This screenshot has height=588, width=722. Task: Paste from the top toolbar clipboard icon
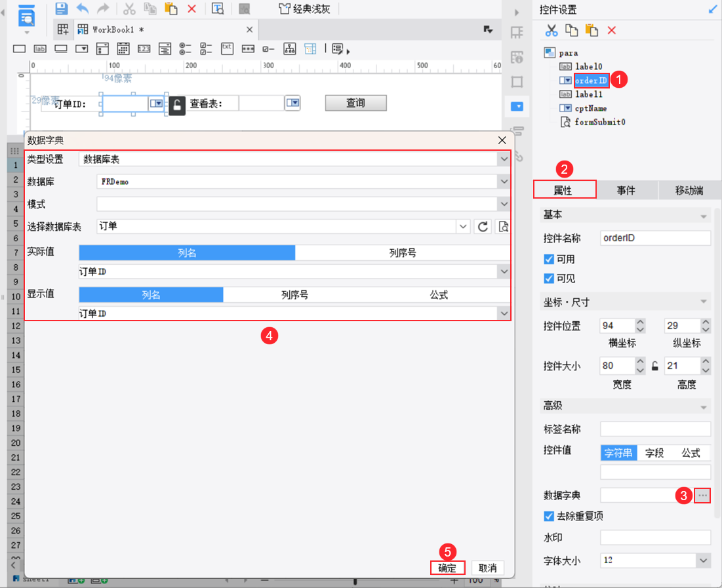pos(171,9)
